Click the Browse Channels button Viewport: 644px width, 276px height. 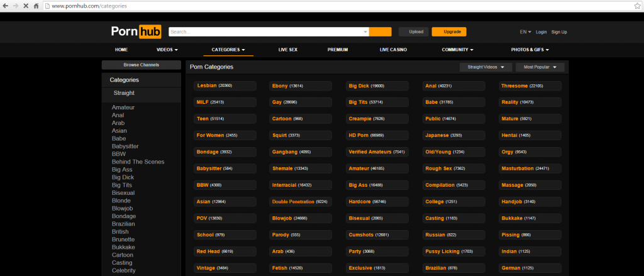coord(142,65)
